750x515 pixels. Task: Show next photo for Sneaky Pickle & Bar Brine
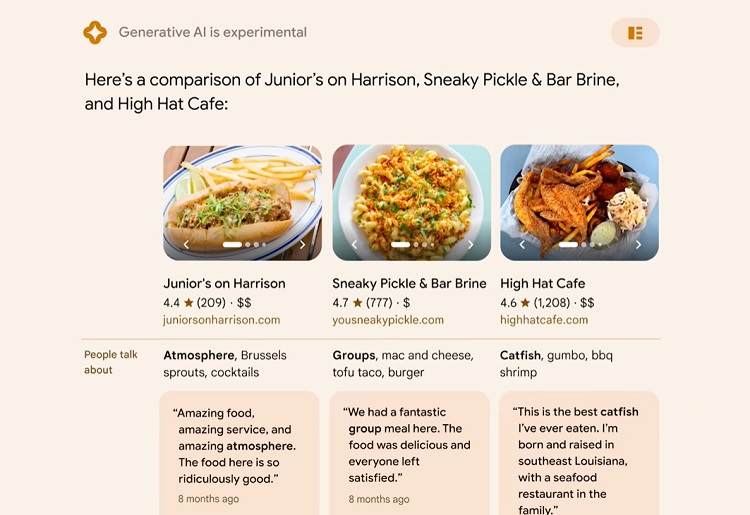click(x=471, y=244)
